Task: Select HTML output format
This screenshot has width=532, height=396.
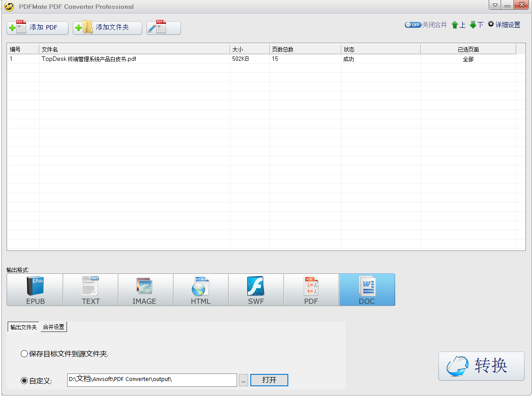Action: [201, 290]
